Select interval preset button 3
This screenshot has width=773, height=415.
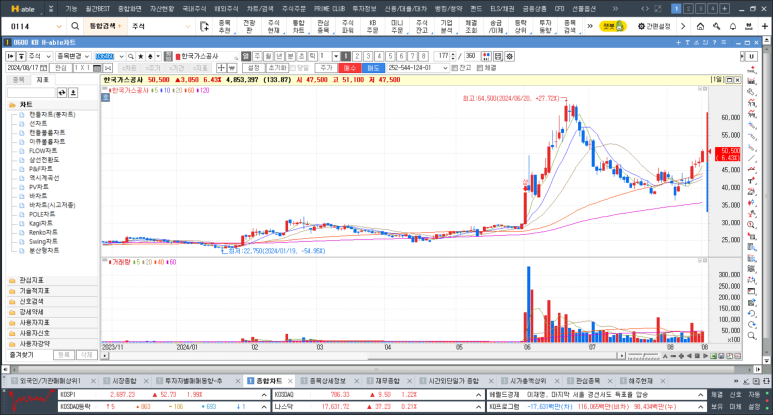point(368,57)
